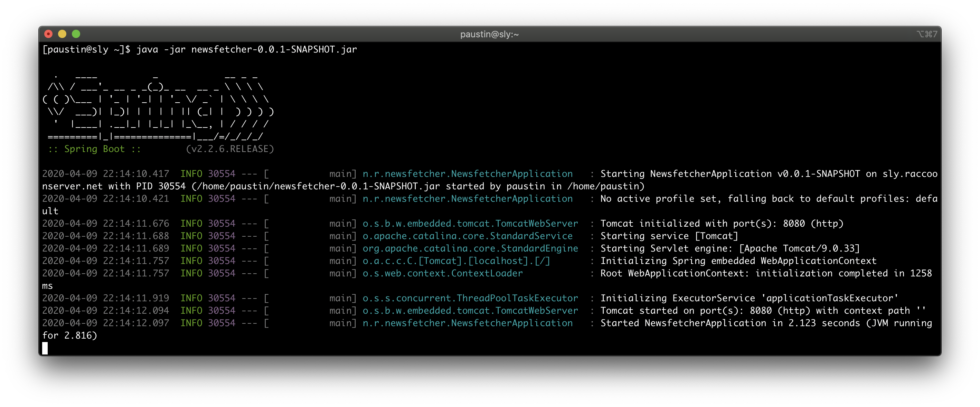Click the terminal cursor block at bottom
The height and width of the screenshot is (407, 980).
click(45, 348)
